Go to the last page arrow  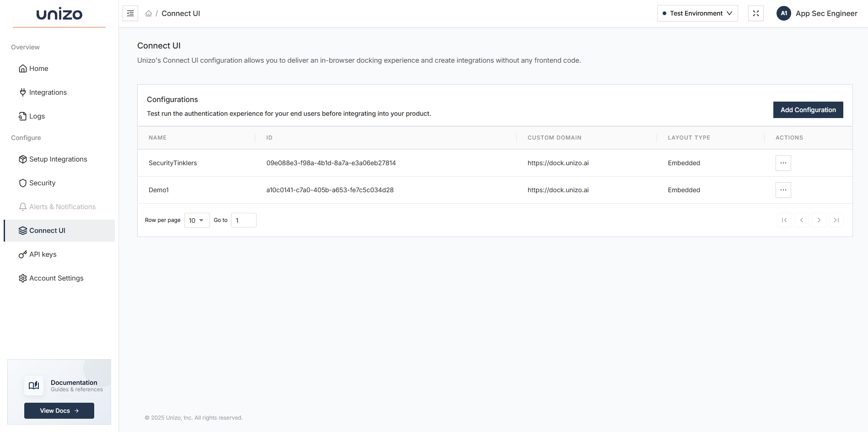point(836,220)
